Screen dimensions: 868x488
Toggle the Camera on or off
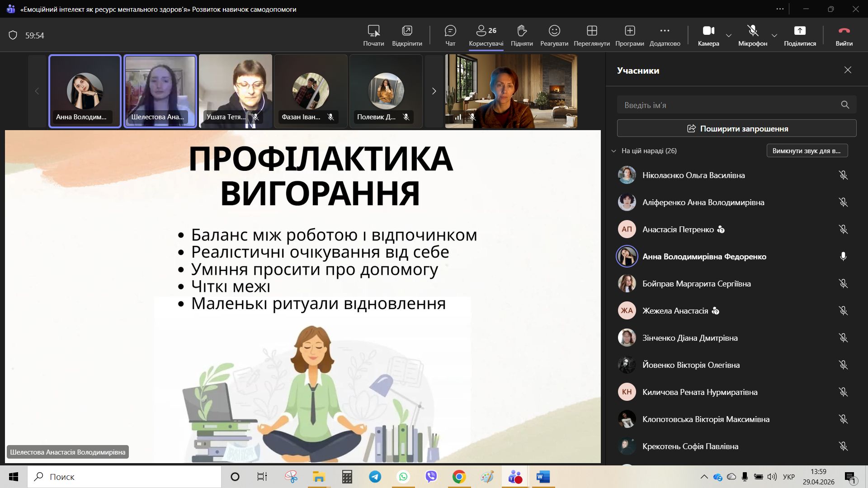point(708,31)
